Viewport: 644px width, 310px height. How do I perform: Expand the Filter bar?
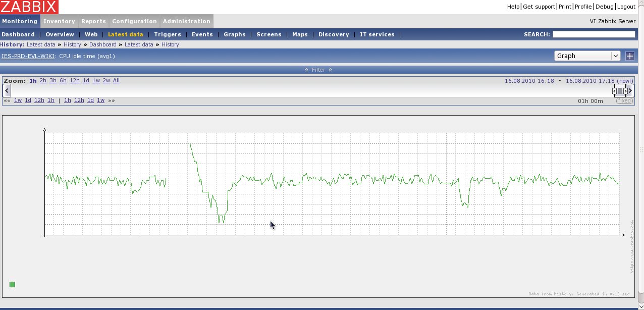click(318, 70)
